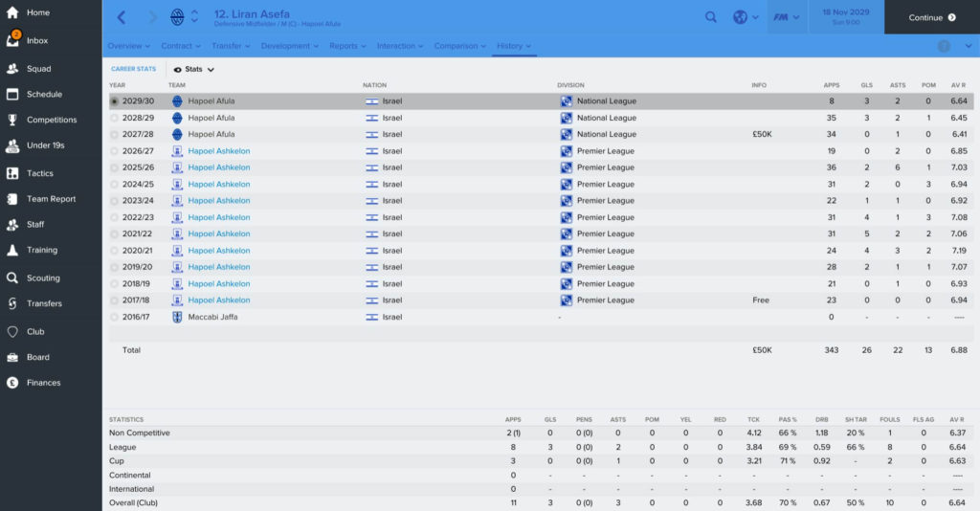The height and width of the screenshot is (511, 980).
Task: Click the world globe icon in the header
Action: pyautogui.click(x=740, y=17)
